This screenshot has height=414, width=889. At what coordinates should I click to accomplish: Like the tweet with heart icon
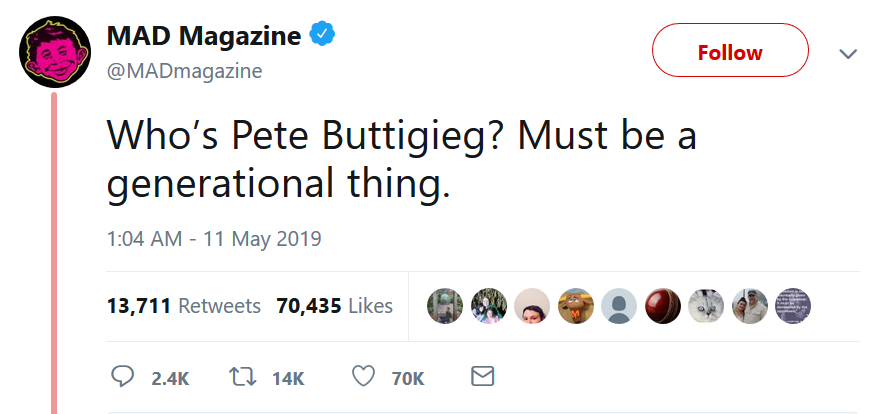click(363, 377)
